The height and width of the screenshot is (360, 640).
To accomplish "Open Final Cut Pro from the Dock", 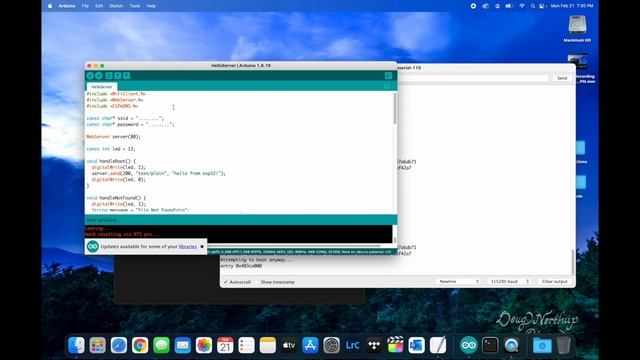I will (395, 346).
